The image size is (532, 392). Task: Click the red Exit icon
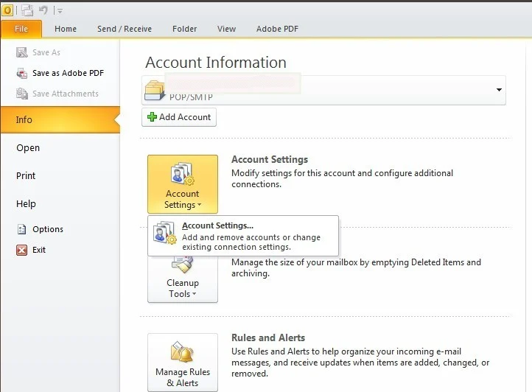(x=21, y=250)
